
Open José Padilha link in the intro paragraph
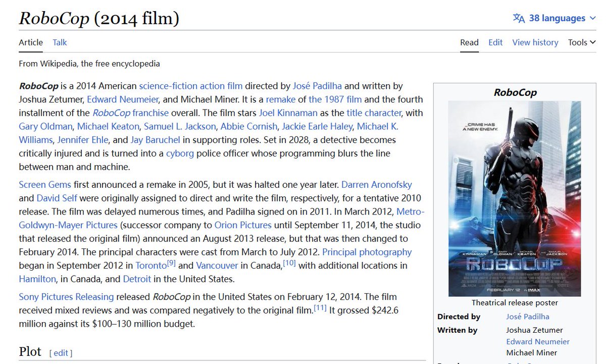tap(317, 86)
